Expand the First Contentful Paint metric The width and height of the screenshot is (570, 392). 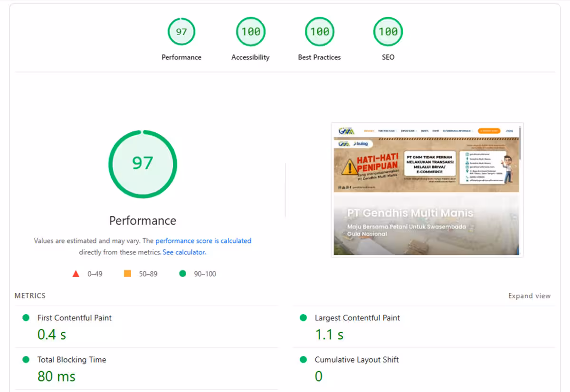(x=75, y=318)
